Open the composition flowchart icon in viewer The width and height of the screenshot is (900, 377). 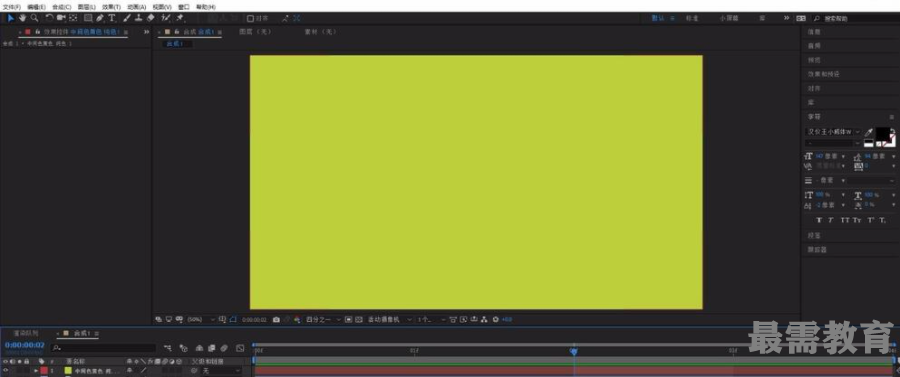coord(483,319)
